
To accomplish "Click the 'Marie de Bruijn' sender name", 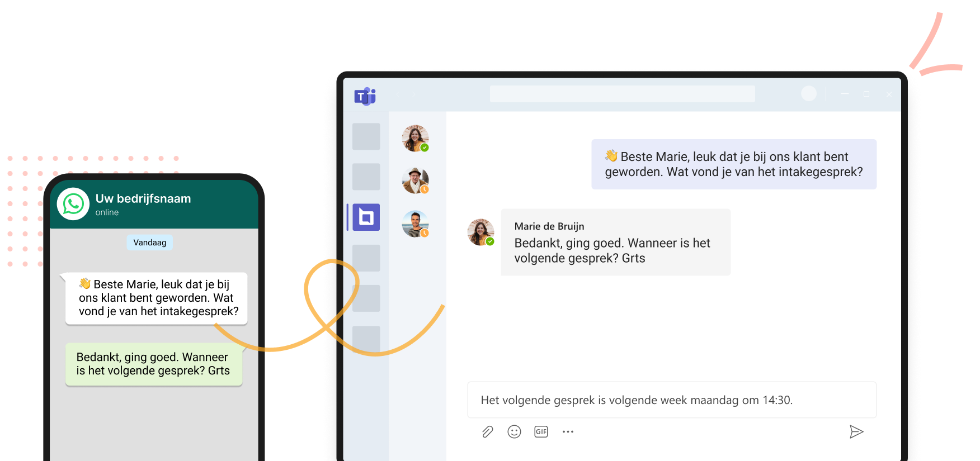I will 549,226.
